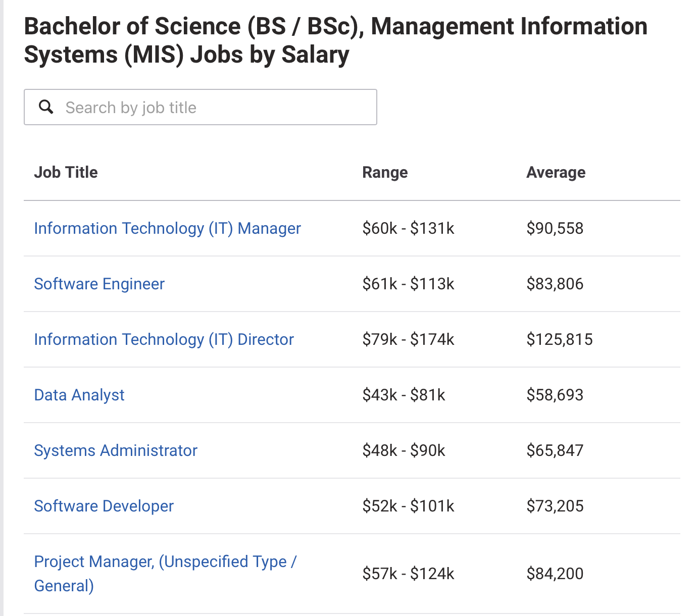Image resolution: width=699 pixels, height=616 pixels.
Task: Click the Job Title column header
Action: click(66, 172)
